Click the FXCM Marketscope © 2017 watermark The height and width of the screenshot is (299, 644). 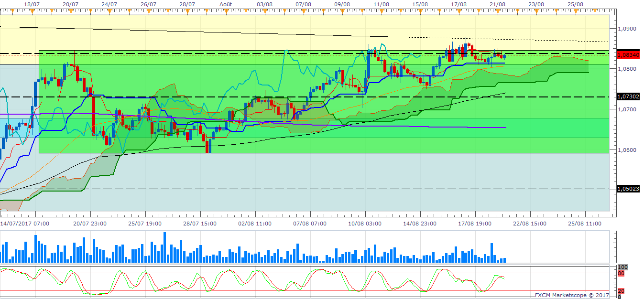point(572,295)
